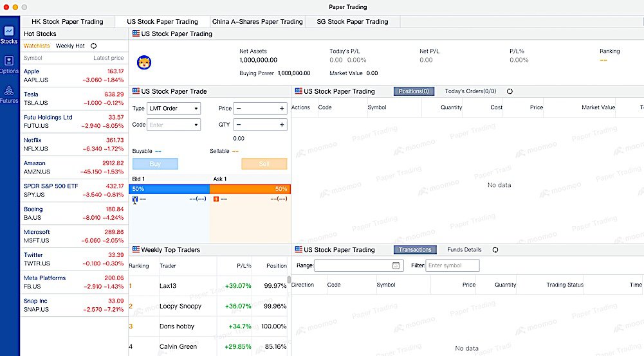The height and width of the screenshot is (356, 644).
Task: Select Microsoft MSFT.US in Hot Stocks
Action: [x=74, y=236]
